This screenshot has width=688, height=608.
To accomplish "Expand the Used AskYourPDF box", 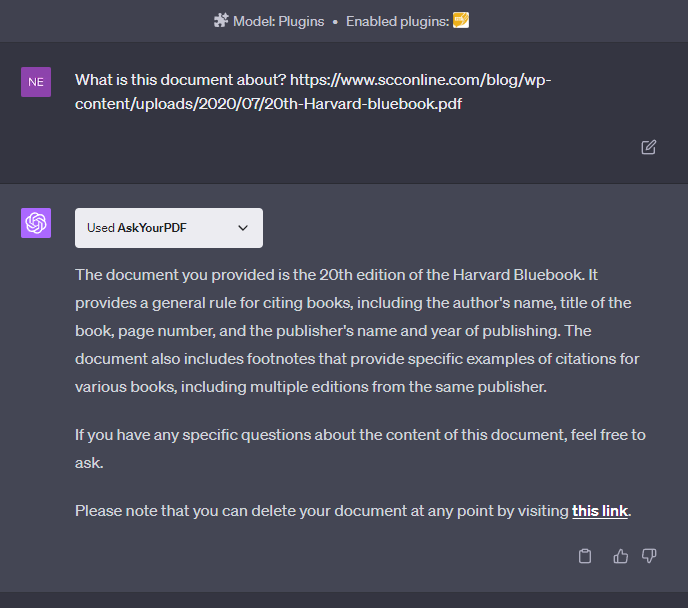I will click(x=169, y=228).
